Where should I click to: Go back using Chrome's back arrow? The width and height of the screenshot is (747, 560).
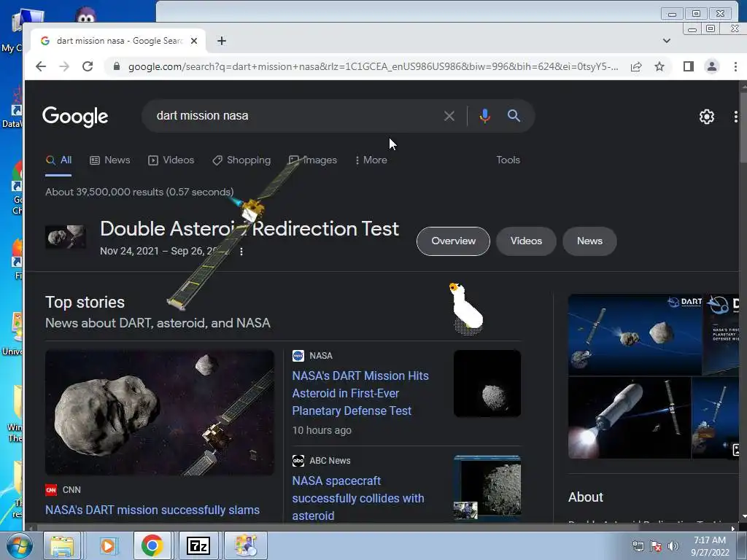[x=41, y=66]
